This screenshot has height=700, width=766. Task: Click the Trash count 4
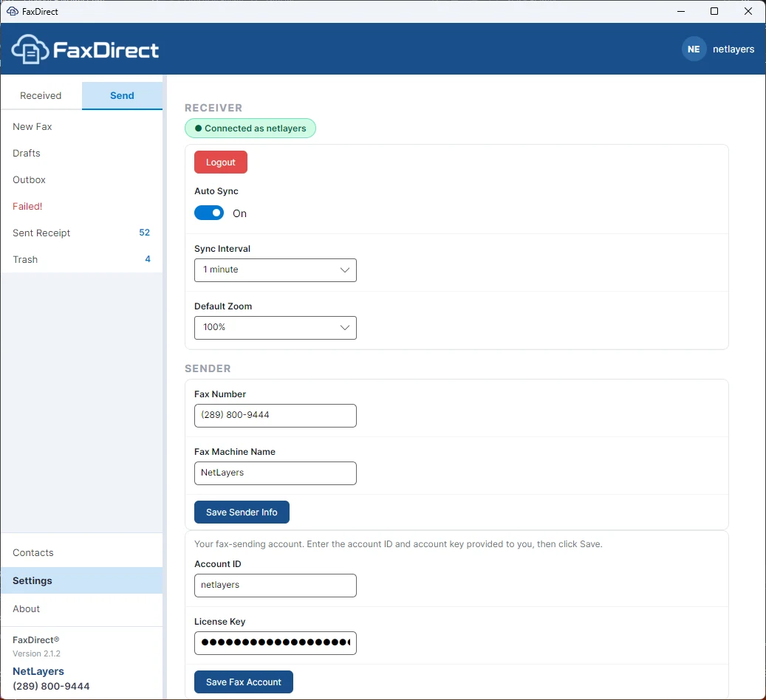pyautogui.click(x=148, y=259)
